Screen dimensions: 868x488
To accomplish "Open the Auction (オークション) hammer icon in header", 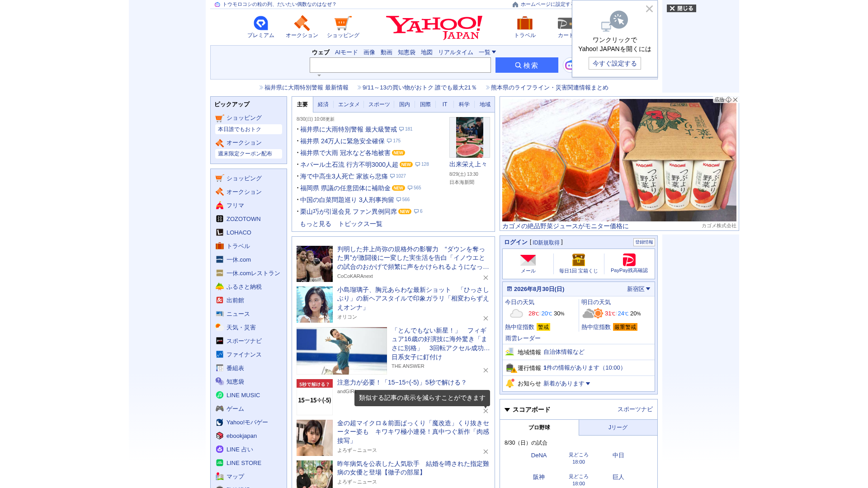I will point(302,27).
